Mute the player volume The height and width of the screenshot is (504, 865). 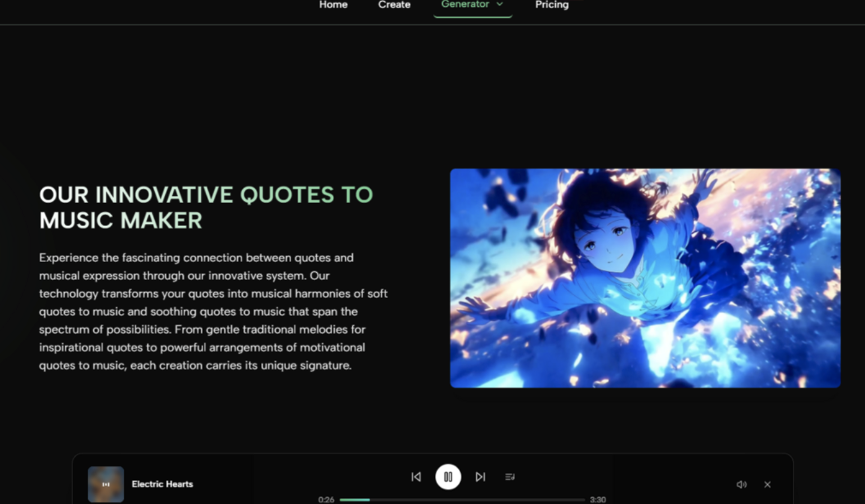[x=742, y=484]
